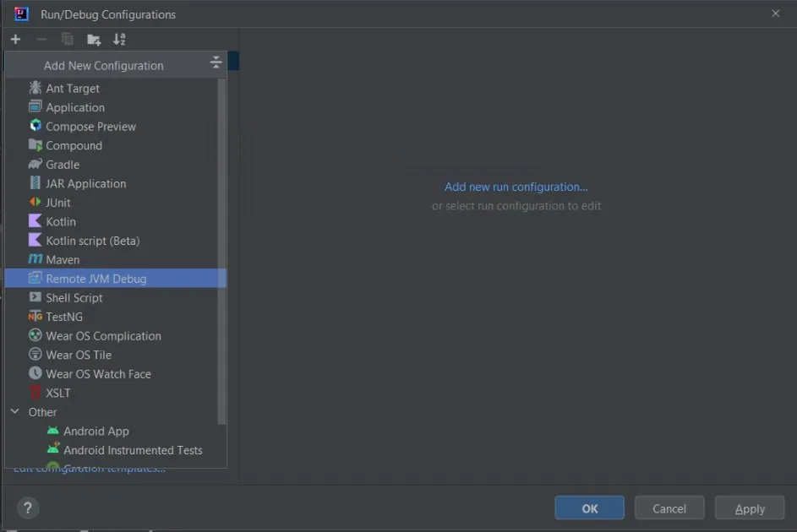Select the JUnit configuration type

56,202
